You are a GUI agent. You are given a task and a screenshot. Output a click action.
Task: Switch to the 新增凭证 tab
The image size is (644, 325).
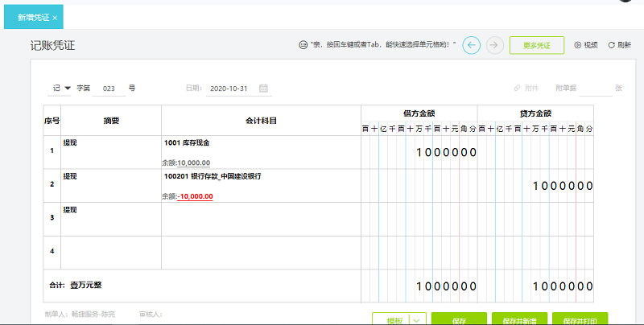pyautogui.click(x=33, y=17)
